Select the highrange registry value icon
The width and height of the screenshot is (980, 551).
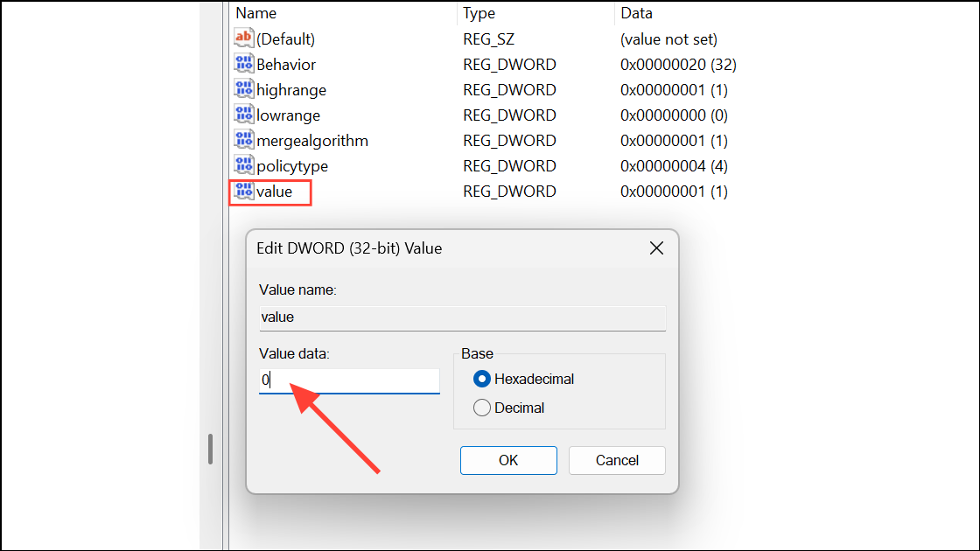pyautogui.click(x=243, y=88)
